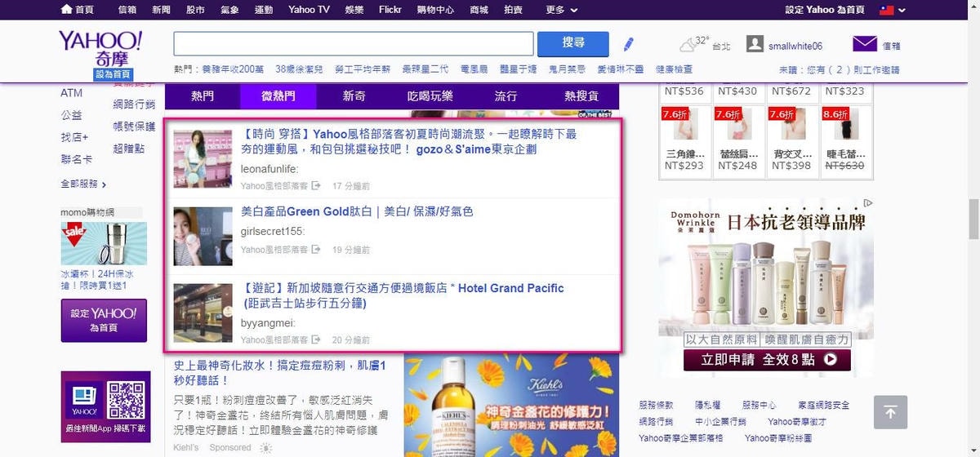Click inside the Yahoo search input field
Image resolution: width=980 pixels, height=457 pixels.
pyautogui.click(x=353, y=44)
